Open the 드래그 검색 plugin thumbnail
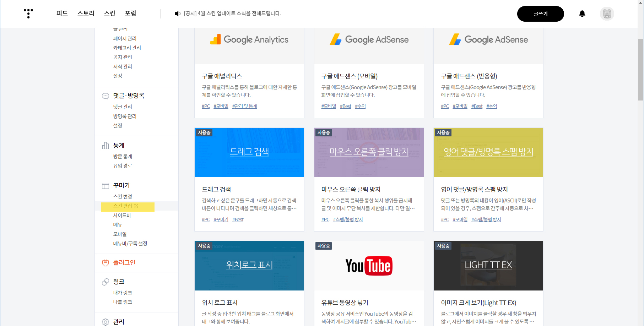This screenshot has height=326, width=644. [x=249, y=152]
